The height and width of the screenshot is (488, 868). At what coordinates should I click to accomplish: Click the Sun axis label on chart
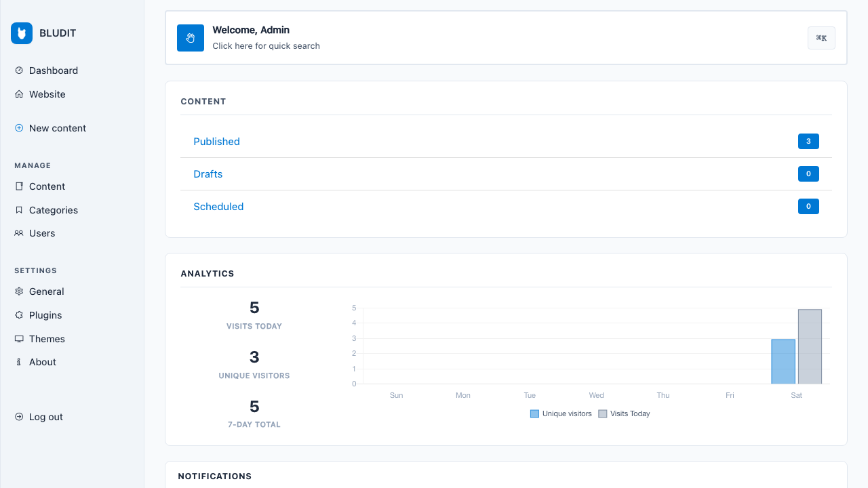point(396,395)
